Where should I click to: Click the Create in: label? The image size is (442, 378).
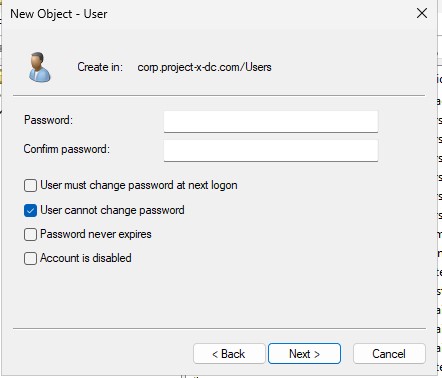(x=100, y=67)
